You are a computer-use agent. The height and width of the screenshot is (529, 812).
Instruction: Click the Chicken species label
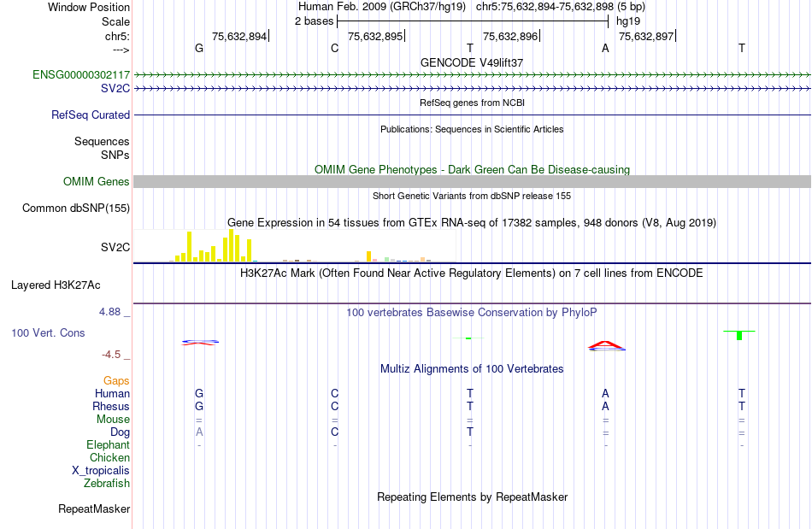pyautogui.click(x=109, y=457)
